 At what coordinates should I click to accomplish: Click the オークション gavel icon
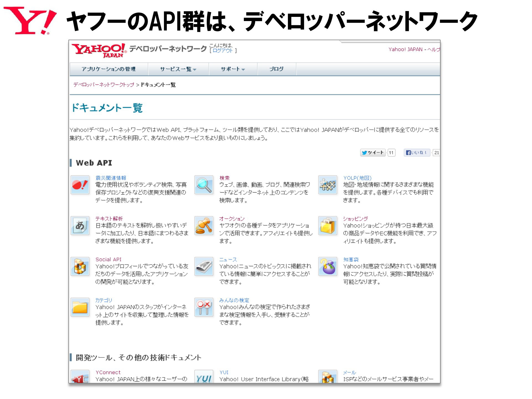204,226
